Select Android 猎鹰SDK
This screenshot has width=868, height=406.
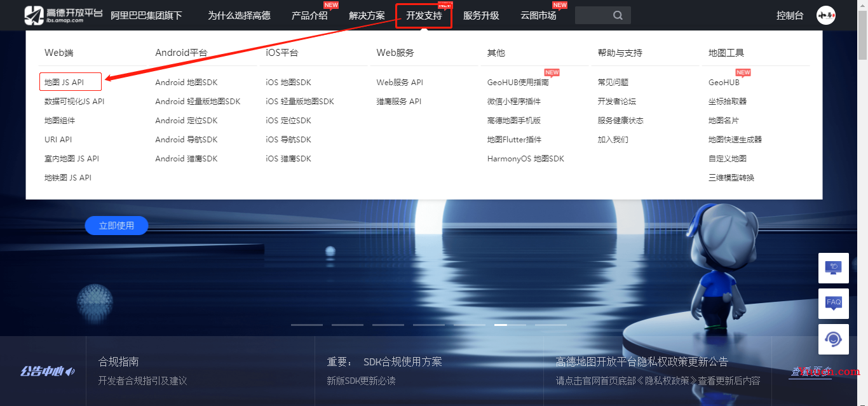(x=186, y=159)
